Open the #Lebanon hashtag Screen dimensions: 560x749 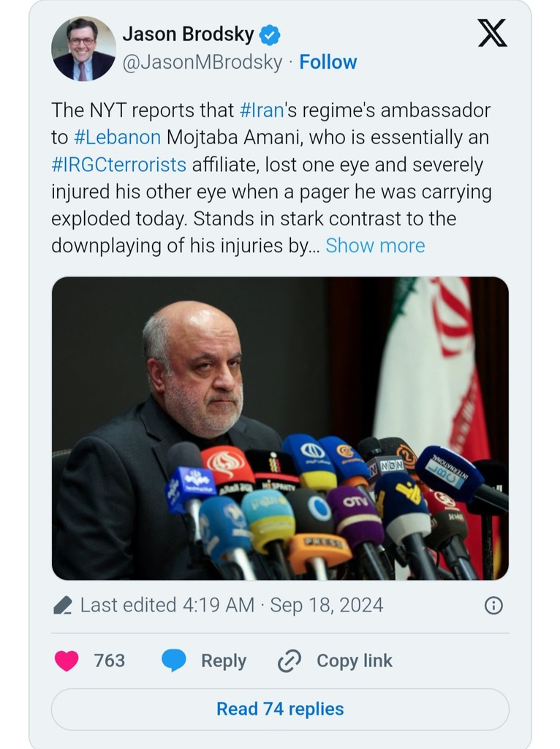click(x=117, y=138)
